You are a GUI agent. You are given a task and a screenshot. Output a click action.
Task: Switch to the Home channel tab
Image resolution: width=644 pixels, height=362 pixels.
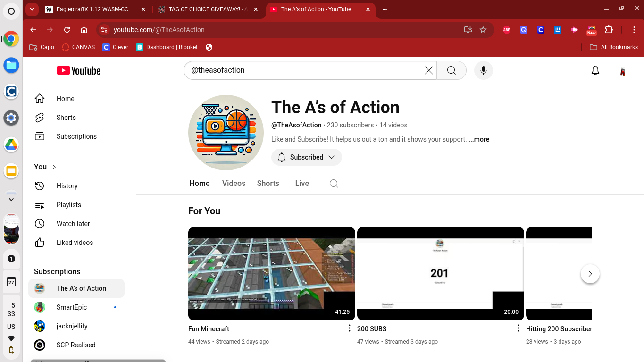200,183
